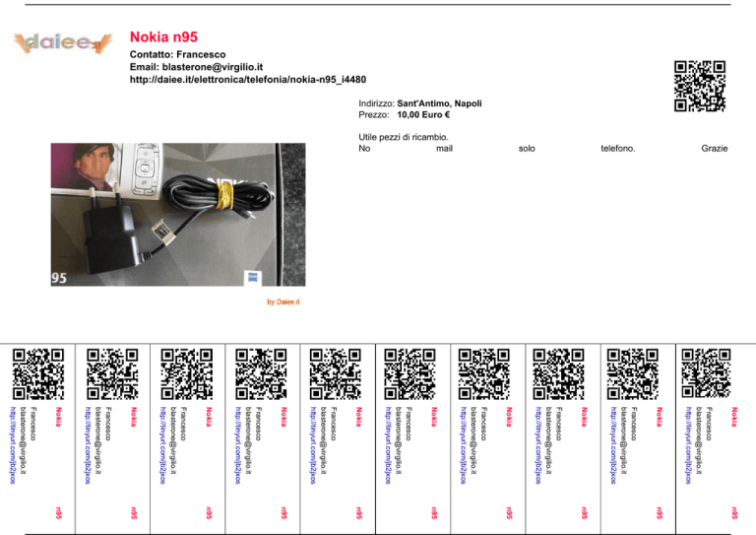
Task: Select the second tear-off QR code from left
Action: (x=112, y=372)
